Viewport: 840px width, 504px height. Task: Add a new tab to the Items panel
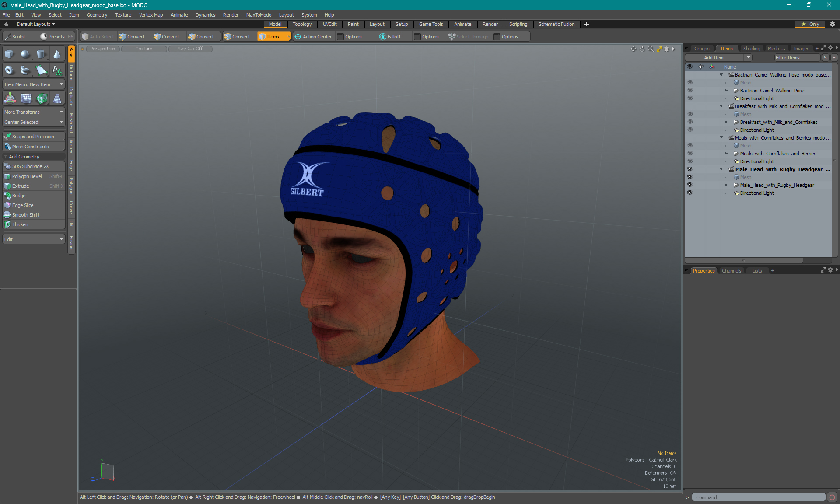(816, 49)
